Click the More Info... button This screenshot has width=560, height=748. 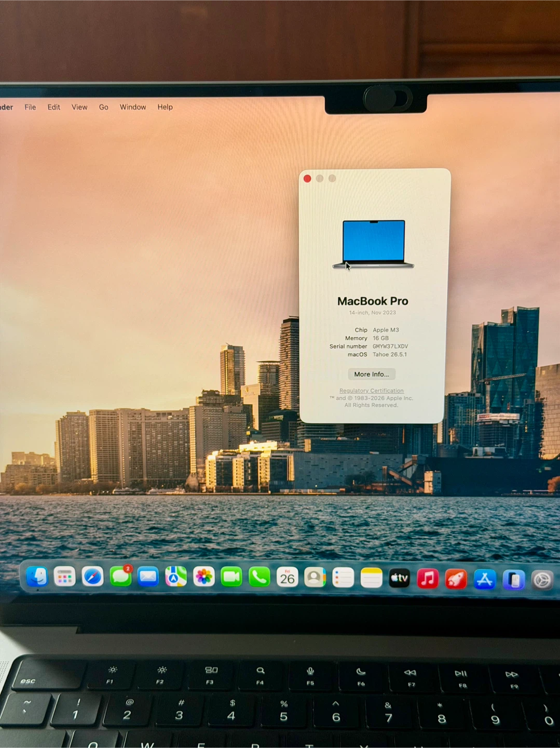(x=372, y=374)
